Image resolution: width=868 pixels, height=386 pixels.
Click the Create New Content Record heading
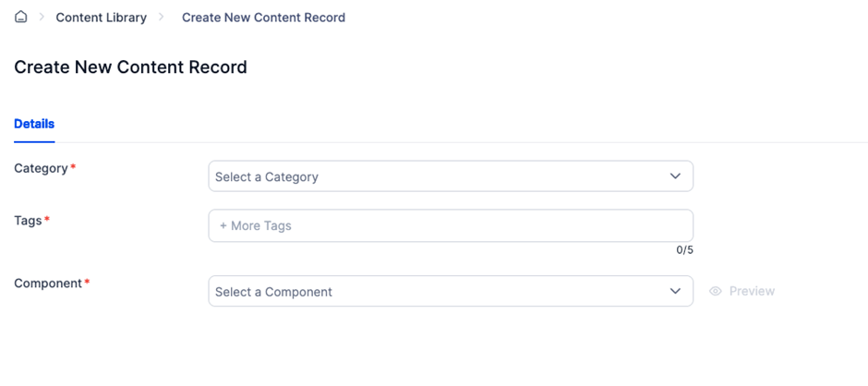pos(130,67)
